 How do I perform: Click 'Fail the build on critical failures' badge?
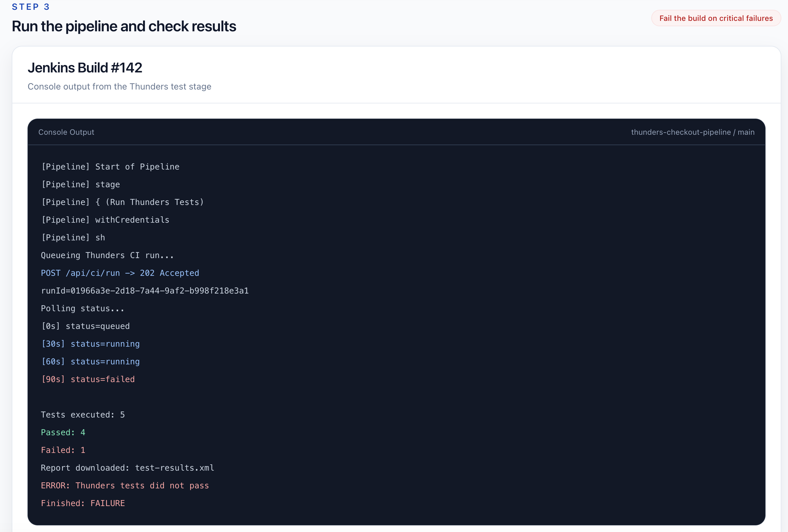click(x=716, y=18)
